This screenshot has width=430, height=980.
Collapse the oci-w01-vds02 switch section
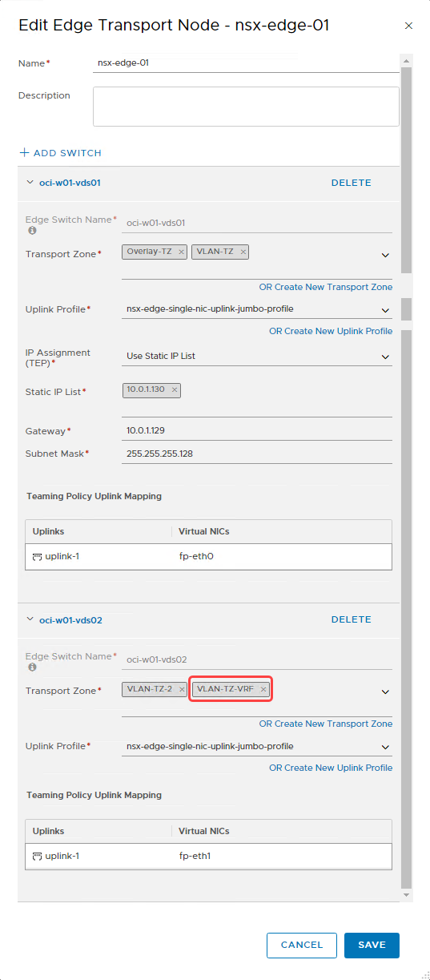[30, 619]
